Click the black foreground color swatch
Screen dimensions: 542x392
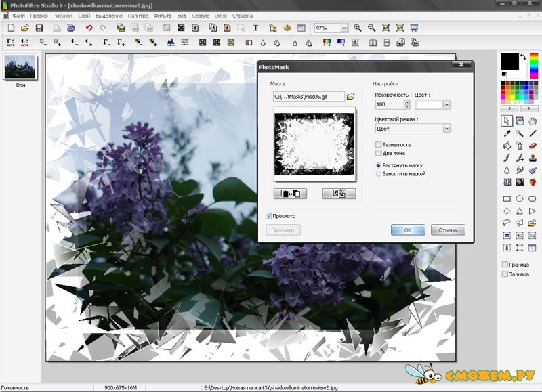click(x=509, y=62)
